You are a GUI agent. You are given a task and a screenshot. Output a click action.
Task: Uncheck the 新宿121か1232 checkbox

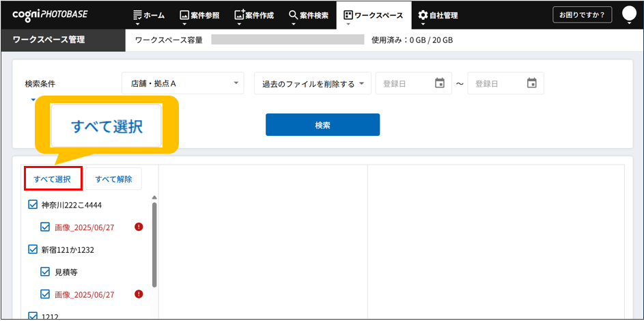click(x=32, y=249)
